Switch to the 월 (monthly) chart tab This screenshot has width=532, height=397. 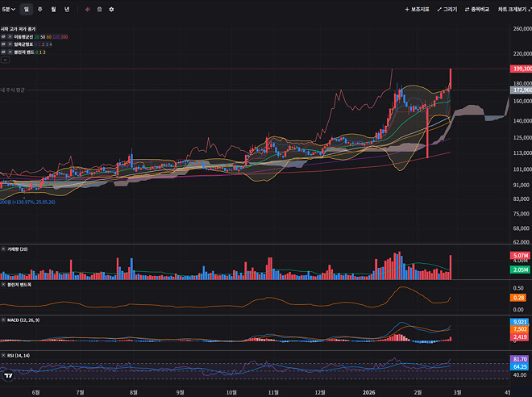point(53,10)
